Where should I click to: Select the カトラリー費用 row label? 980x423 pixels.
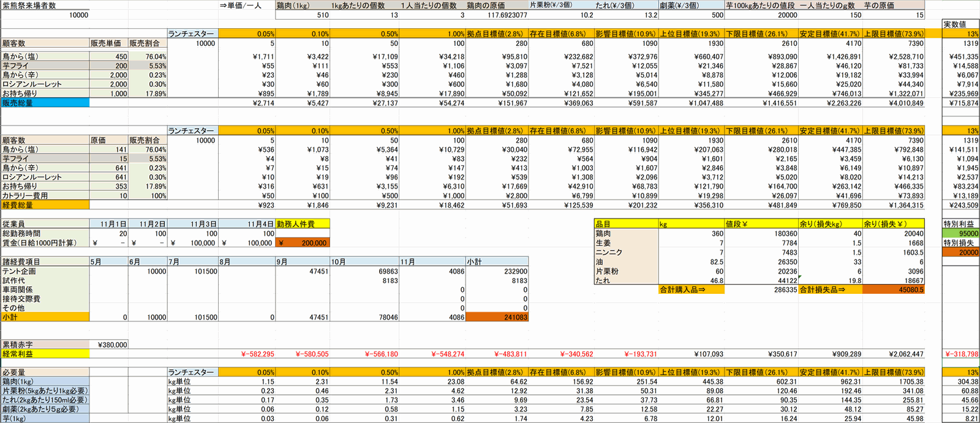pyautogui.click(x=45, y=196)
